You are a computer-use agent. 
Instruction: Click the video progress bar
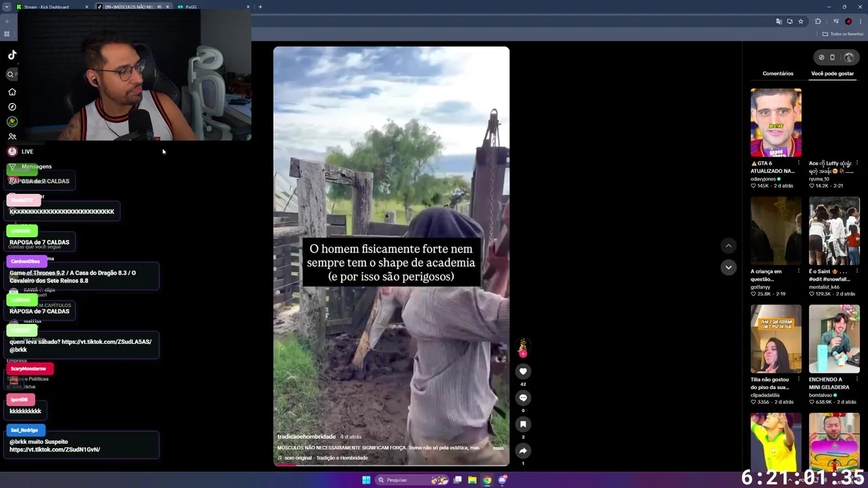tap(391, 465)
